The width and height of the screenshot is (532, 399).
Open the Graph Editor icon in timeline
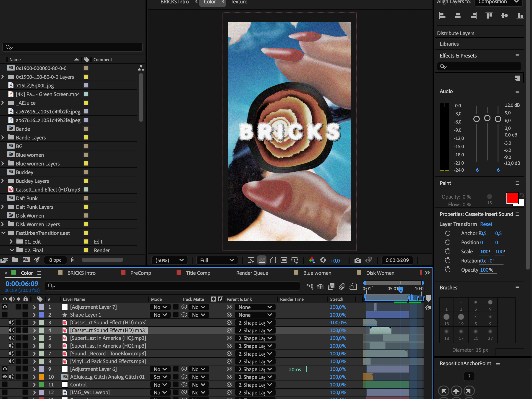[x=353, y=286]
